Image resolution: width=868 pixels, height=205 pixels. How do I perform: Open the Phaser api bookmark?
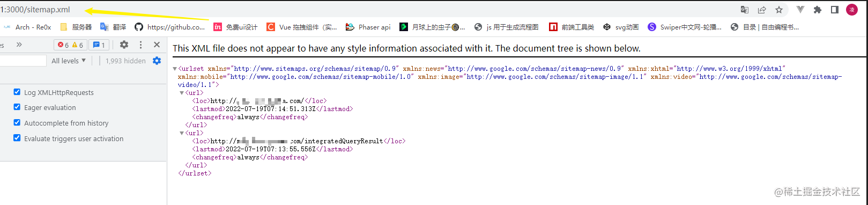tap(368, 27)
